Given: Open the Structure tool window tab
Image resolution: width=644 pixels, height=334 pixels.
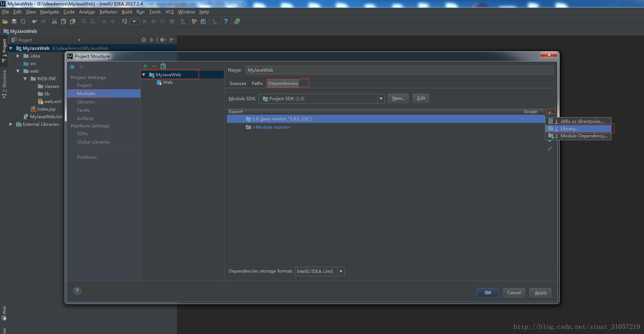Looking at the screenshot, I should (x=4, y=84).
